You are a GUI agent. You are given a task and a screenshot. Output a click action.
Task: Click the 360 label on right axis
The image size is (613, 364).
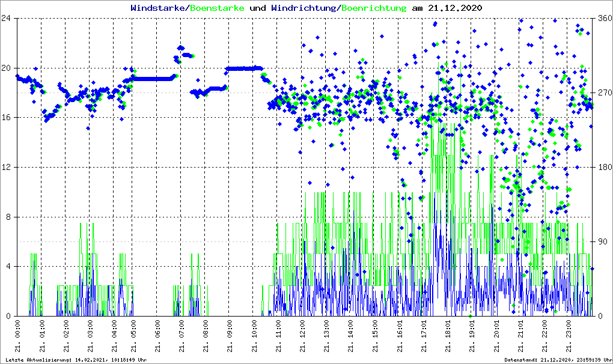pyautogui.click(x=604, y=18)
